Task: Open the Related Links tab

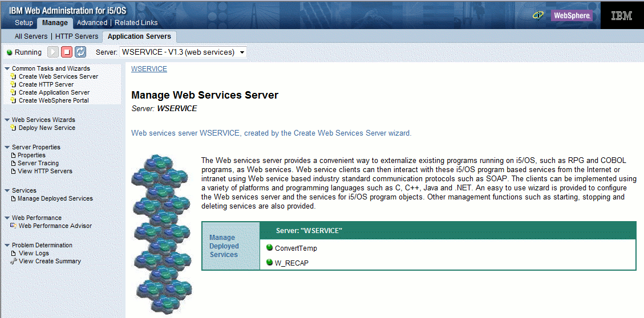Action: (136, 23)
